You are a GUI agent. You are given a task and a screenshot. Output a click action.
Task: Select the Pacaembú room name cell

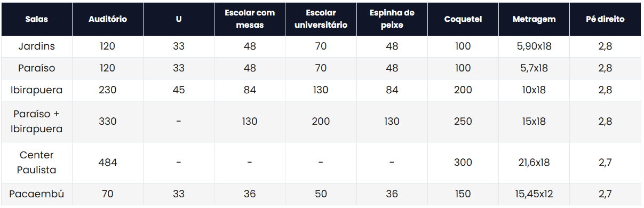click(x=36, y=194)
